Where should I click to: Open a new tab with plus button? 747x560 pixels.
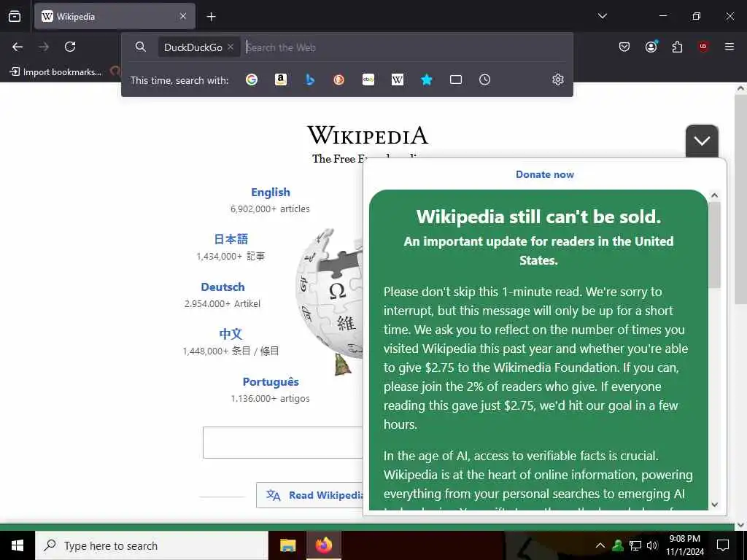[x=211, y=17]
